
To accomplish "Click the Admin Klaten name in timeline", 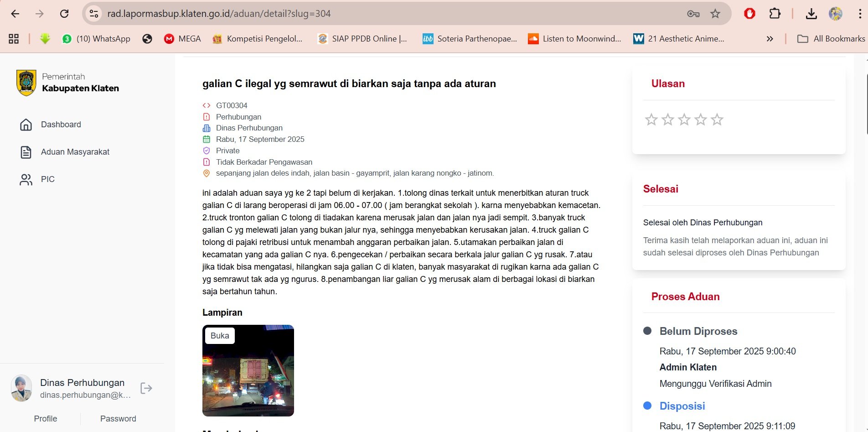I will pos(688,367).
